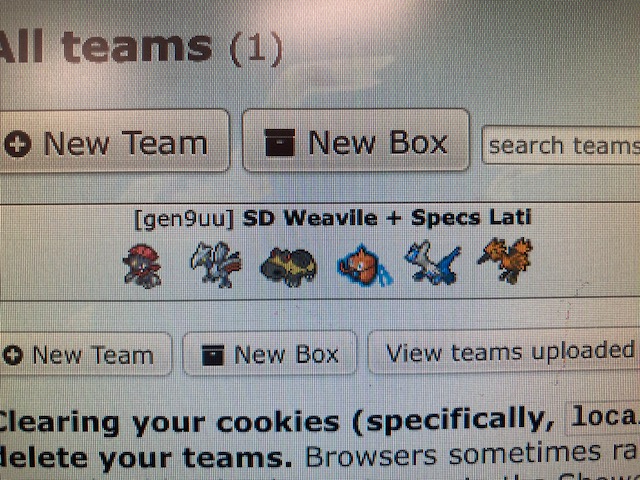
Task: Click the box icon on lower New Box
Action: (213, 355)
